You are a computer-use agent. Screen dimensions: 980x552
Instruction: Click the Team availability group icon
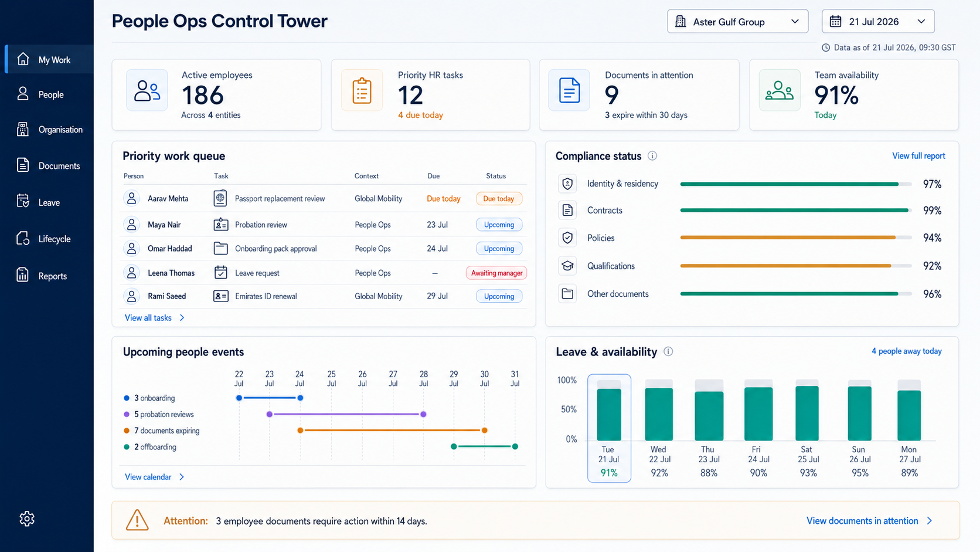(x=780, y=90)
